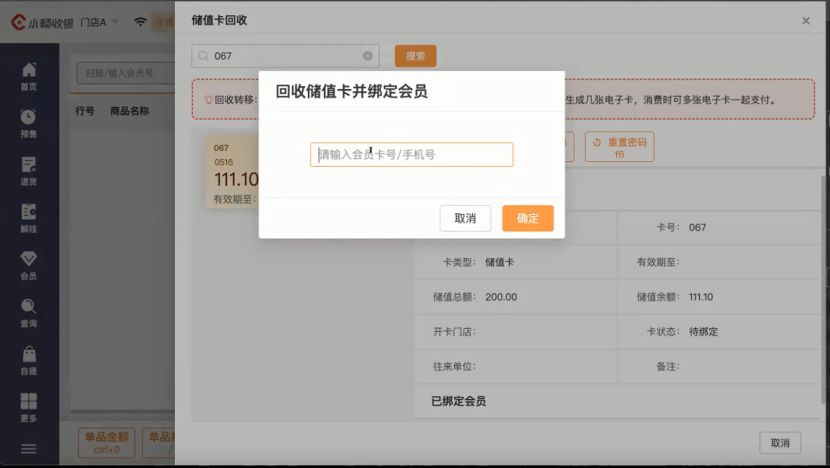
Task: Click the 取消 button at panel bottom
Action: pos(780,443)
